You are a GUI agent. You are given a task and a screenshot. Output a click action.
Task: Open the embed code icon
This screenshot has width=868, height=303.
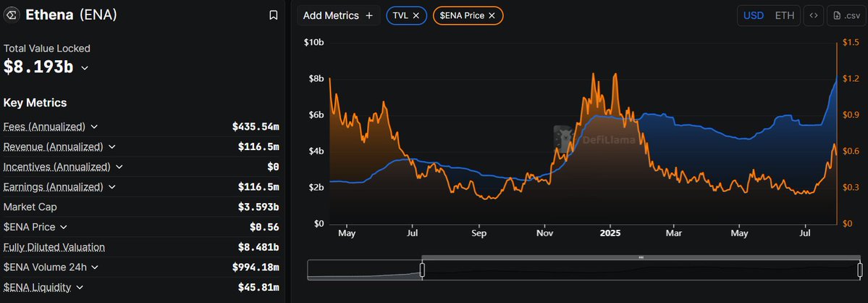click(x=813, y=15)
